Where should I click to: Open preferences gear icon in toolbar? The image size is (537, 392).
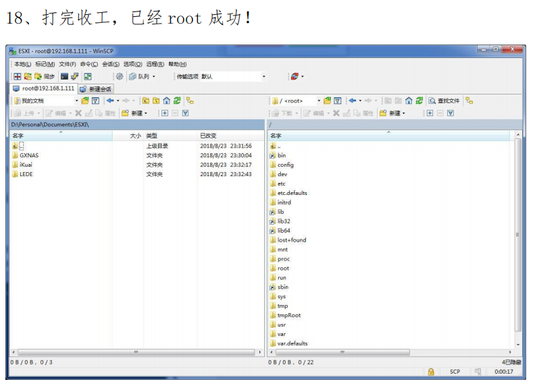(120, 77)
